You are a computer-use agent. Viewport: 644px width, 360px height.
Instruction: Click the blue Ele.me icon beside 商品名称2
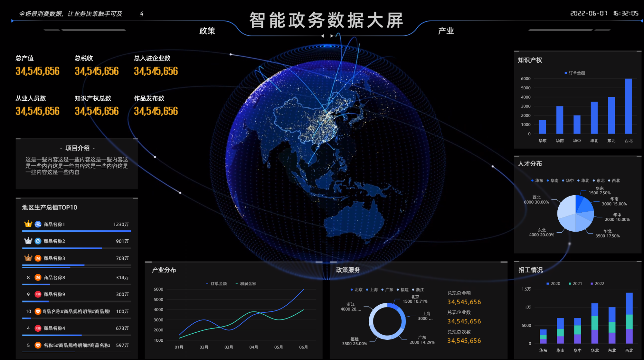[x=38, y=241]
